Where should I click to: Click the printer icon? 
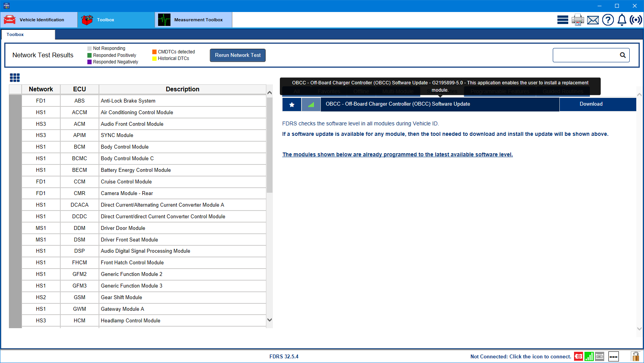578,20
